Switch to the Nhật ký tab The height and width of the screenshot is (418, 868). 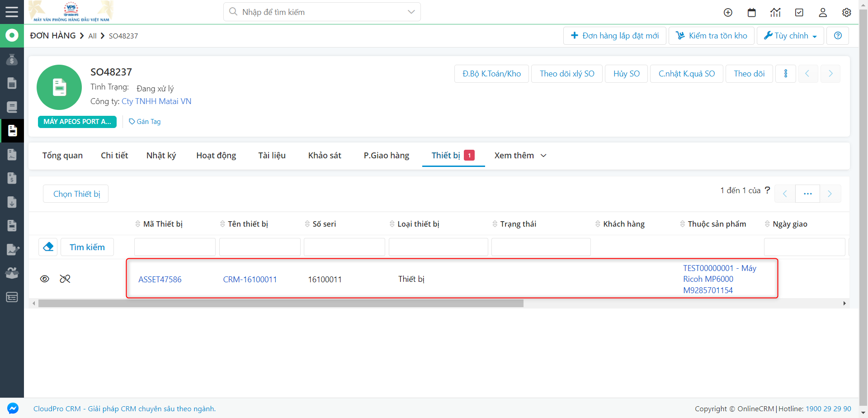click(x=161, y=156)
